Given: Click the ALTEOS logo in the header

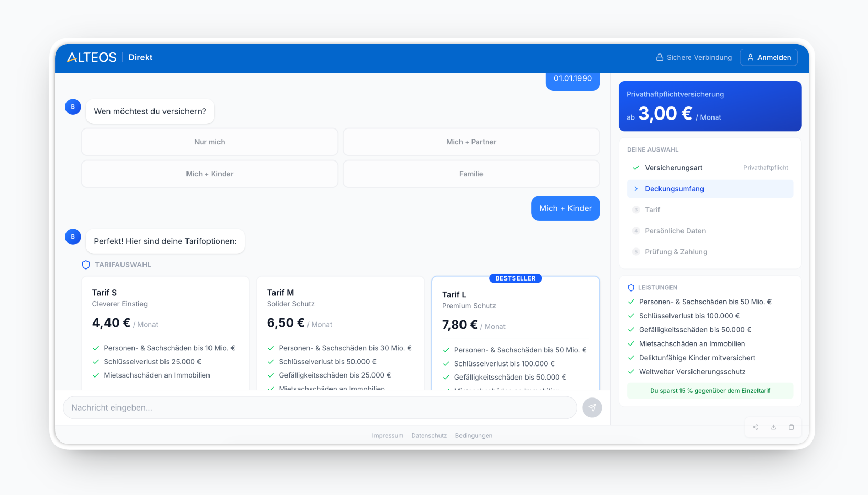Looking at the screenshot, I should [92, 57].
